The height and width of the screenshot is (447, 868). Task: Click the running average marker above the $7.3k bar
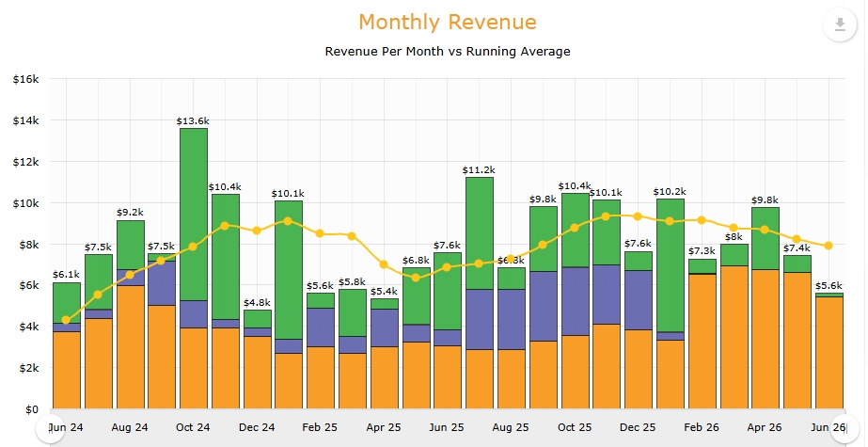(x=702, y=220)
